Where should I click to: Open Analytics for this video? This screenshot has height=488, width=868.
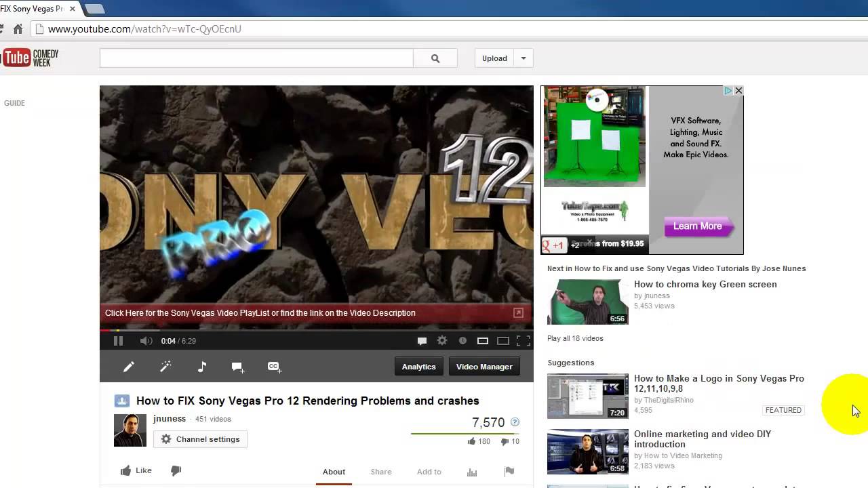click(418, 367)
